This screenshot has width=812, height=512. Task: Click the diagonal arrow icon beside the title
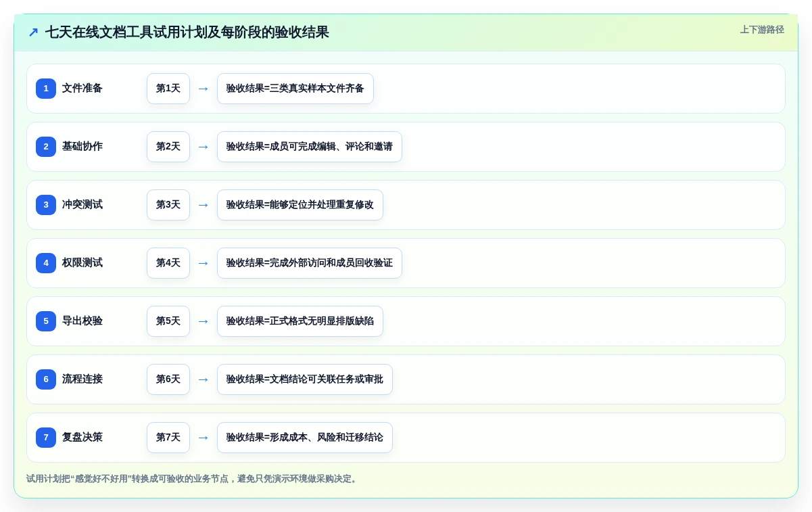pos(33,32)
